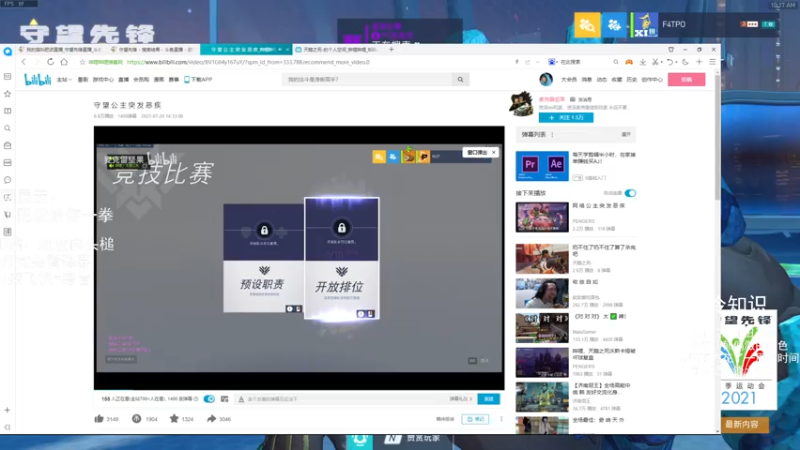Screen dimensions: 800x450
Task: Open the uploader's avatar picture
Action: (x=521, y=104)
